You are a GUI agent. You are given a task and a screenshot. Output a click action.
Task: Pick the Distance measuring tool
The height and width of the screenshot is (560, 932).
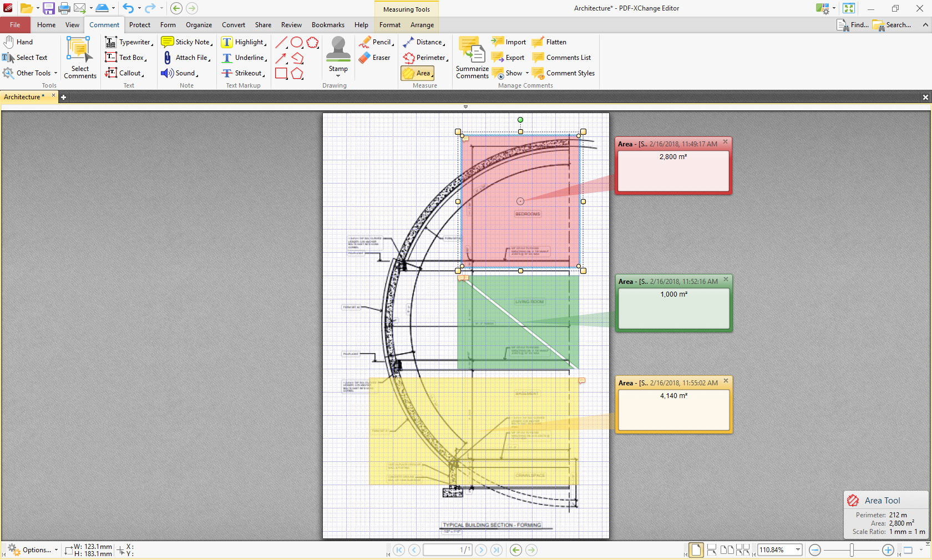(x=424, y=42)
